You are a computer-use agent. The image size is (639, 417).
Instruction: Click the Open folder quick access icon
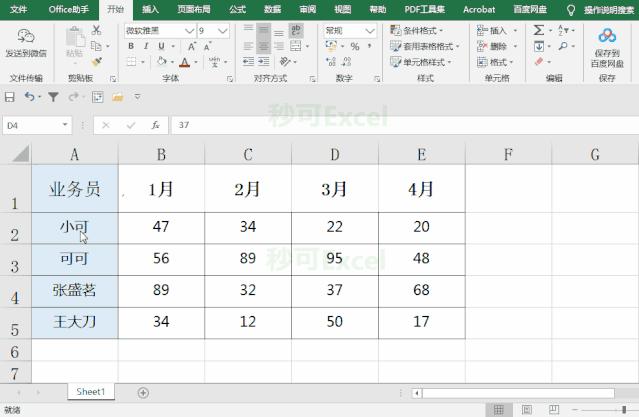point(118,97)
